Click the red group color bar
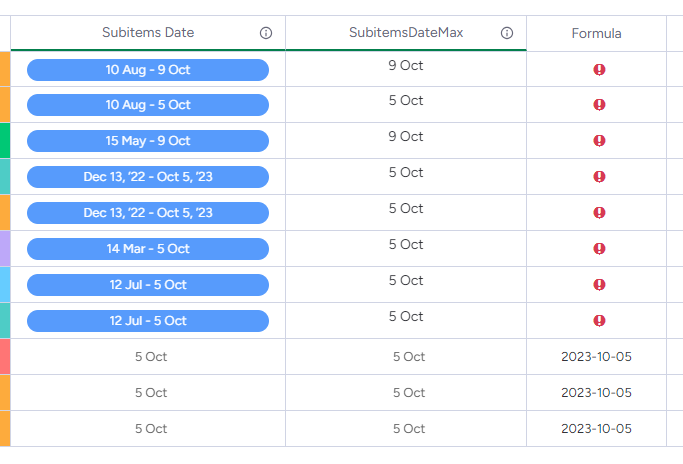683x464 pixels. point(5,357)
